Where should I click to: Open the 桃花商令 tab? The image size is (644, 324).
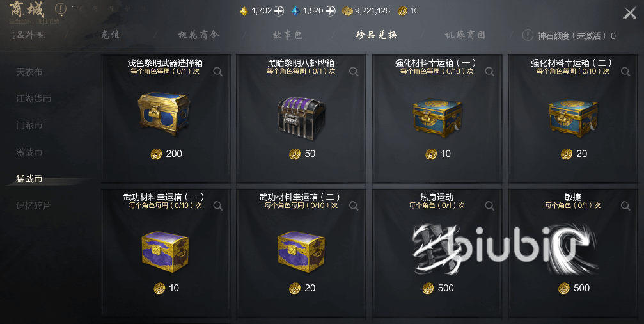pyautogui.click(x=199, y=35)
